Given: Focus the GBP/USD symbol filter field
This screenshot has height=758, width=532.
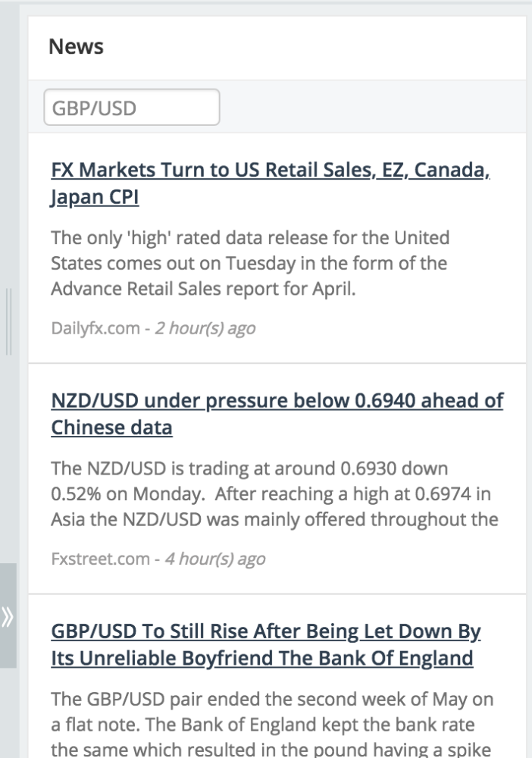Looking at the screenshot, I should tap(132, 108).
